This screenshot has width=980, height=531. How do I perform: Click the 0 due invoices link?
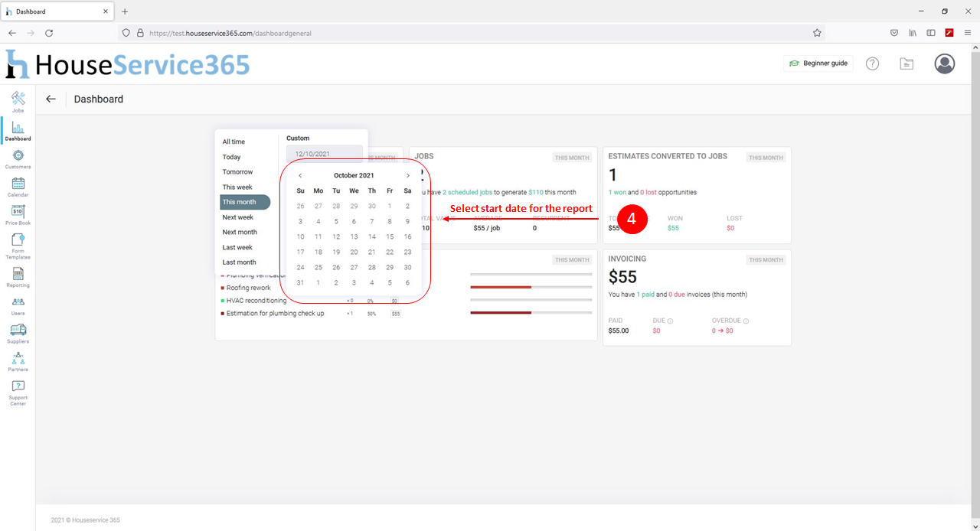click(x=677, y=295)
